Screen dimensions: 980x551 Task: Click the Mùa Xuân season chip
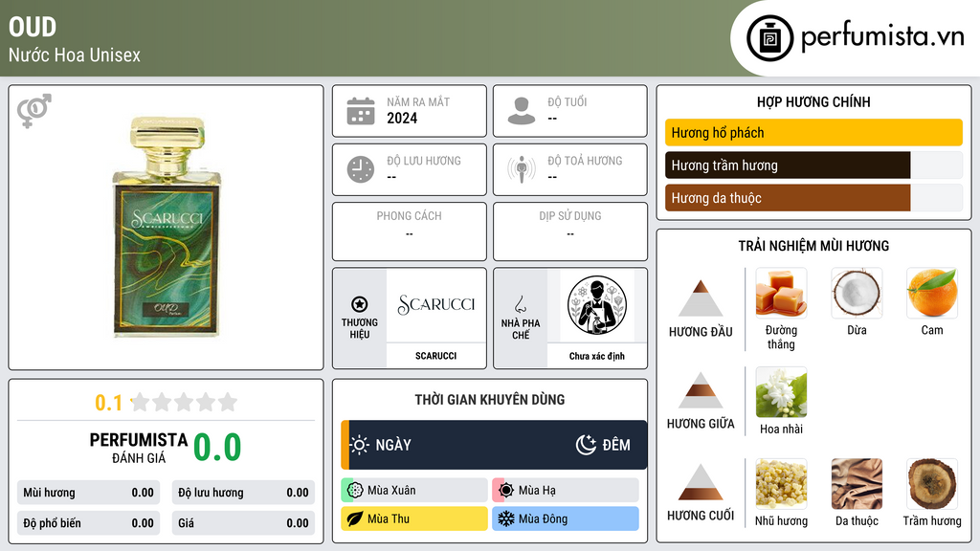(414, 491)
